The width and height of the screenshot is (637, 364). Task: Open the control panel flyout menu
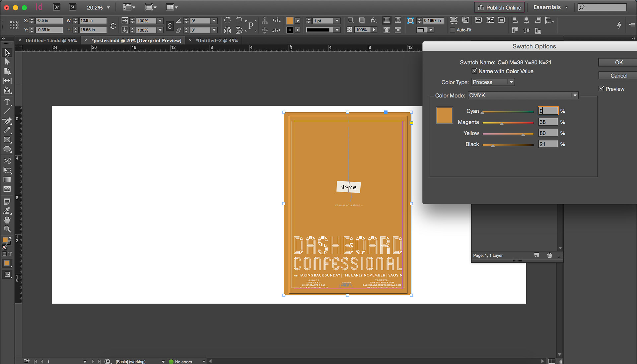pyautogui.click(x=632, y=25)
